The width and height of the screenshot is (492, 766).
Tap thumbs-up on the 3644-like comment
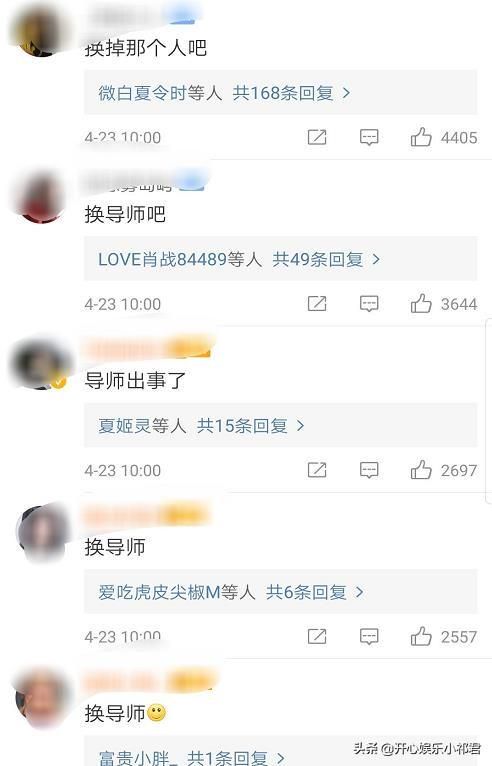pos(421,304)
